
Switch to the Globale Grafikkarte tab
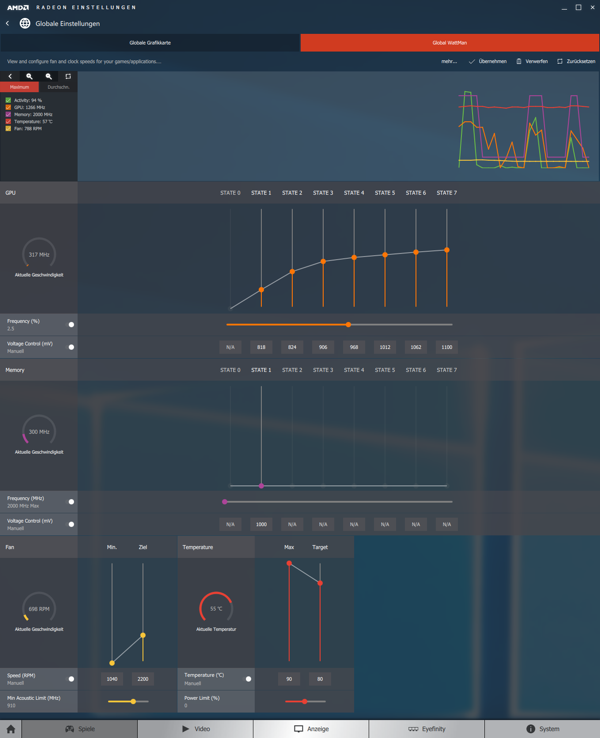(x=150, y=42)
